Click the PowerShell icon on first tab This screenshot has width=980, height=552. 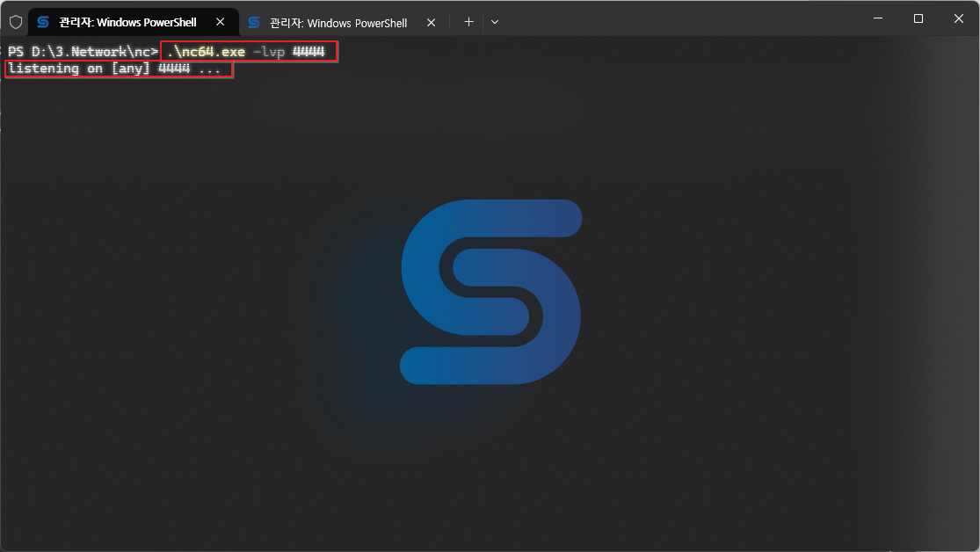coord(43,22)
